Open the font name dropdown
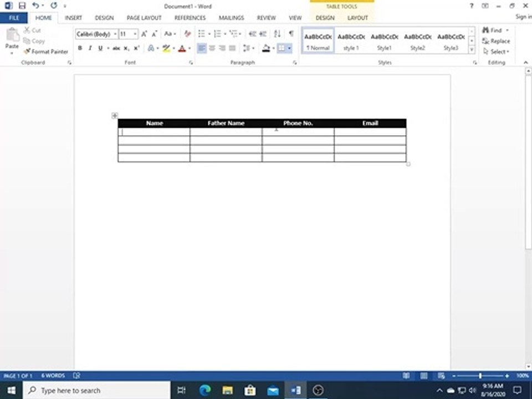The width and height of the screenshot is (532, 399). (x=115, y=34)
